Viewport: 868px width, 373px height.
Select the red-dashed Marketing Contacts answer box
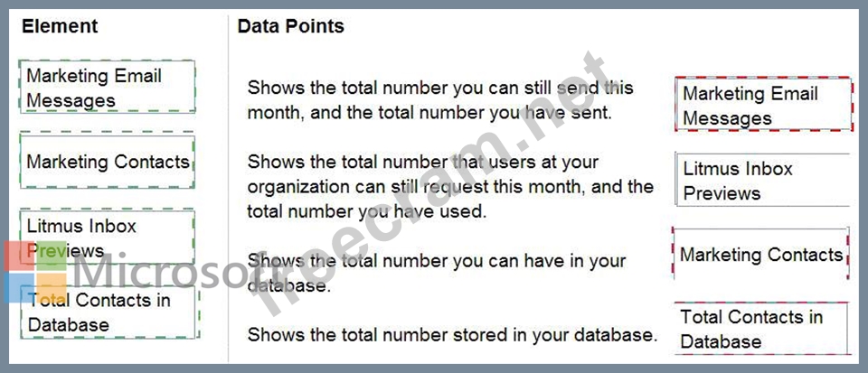pos(760,255)
